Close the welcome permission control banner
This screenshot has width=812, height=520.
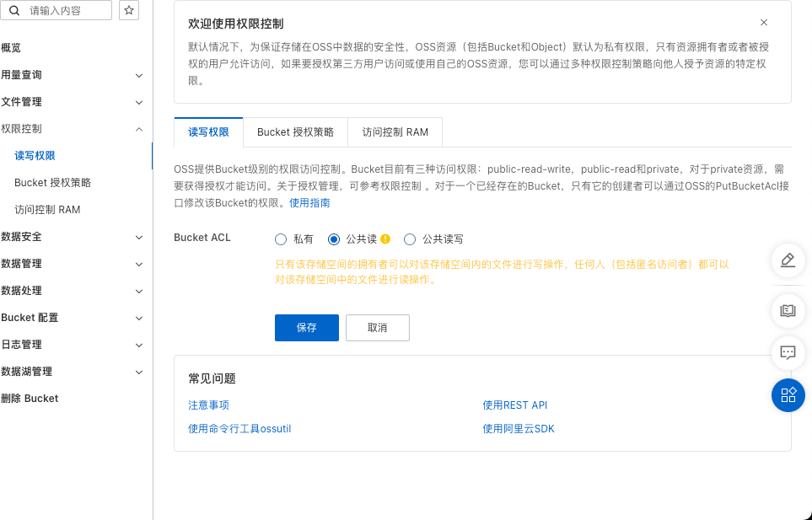click(x=764, y=22)
